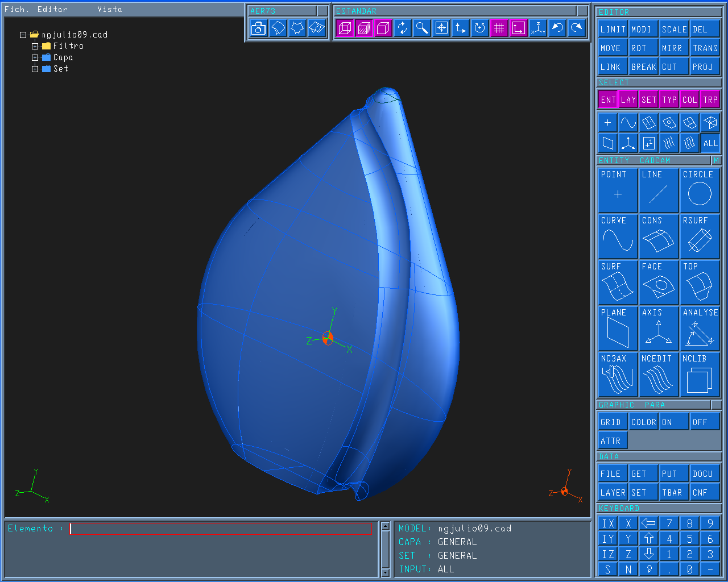This screenshot has height=582, width=728.
Task: Click the camera snapshot icon in AER73 toolbar
Action: pos(259,28)
